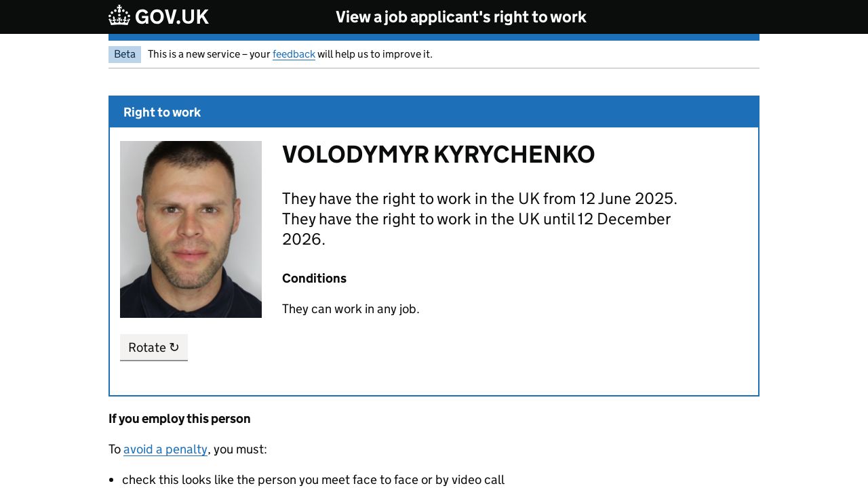Viewport: 868px width, 488px height.
Task: Click the GOV.UK wordmark in the header
Action: [x=172, y=17]
